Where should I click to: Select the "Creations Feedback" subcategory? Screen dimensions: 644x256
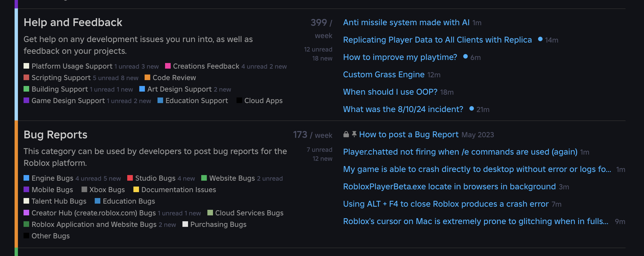pyautogui.click(x=205, y=66)
